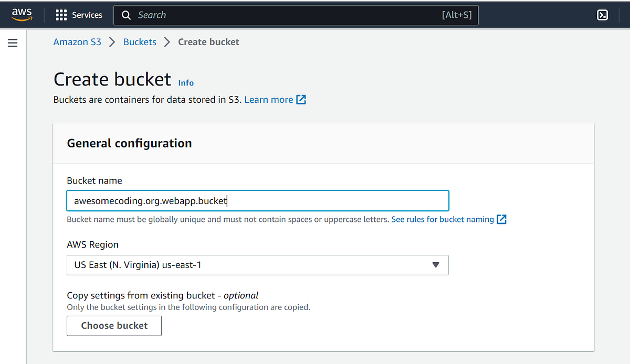Screen dimensions: 630x364
Task: Focus the Bucket name input field
Action: click(x=257, y=200)
